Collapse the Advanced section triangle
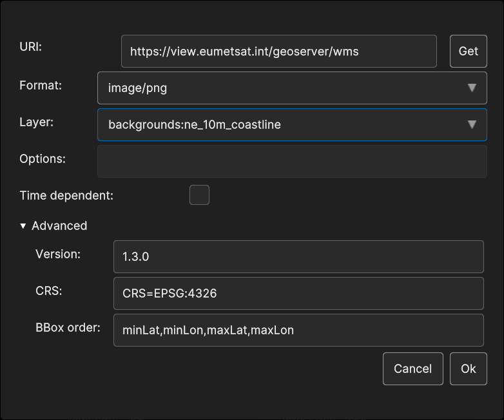The image size is (504, 420). coord(23,226)
